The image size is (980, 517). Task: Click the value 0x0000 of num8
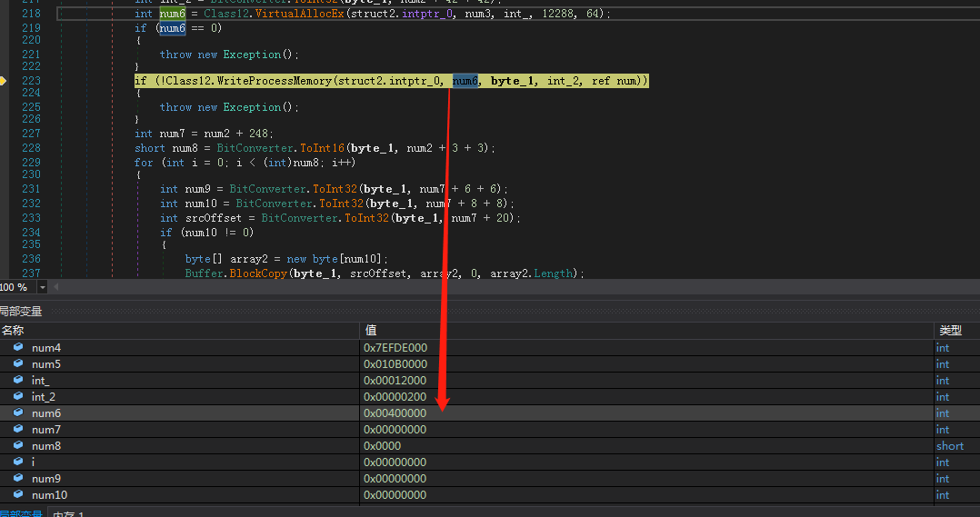click(383, 446)
